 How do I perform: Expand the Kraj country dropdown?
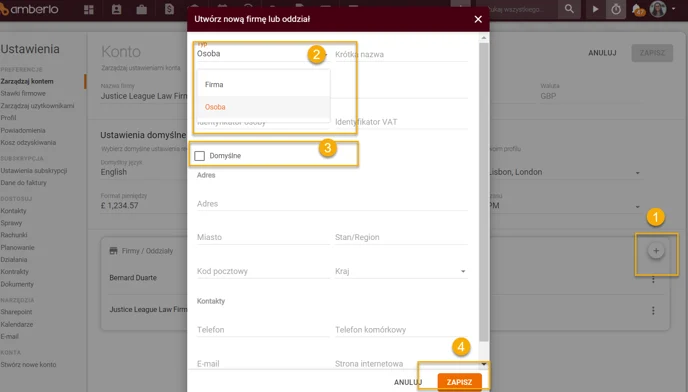(x=463, y=271)
